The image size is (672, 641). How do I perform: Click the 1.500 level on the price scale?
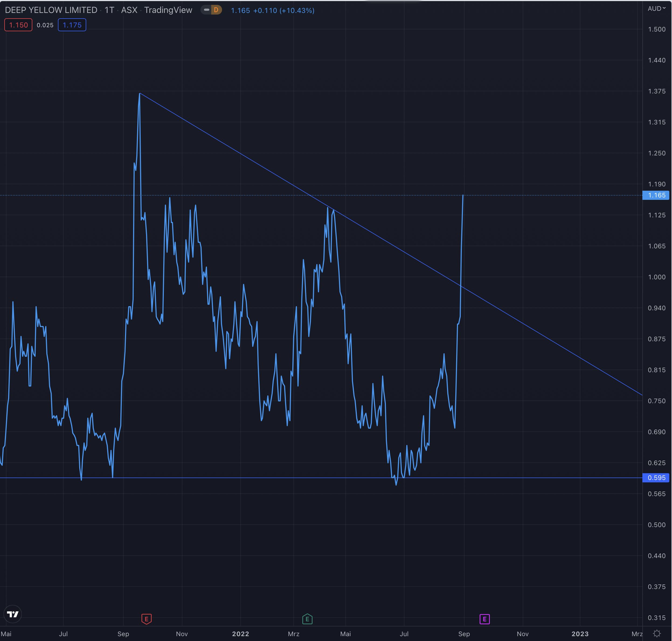pyautogui.click(x=657, y=29)
